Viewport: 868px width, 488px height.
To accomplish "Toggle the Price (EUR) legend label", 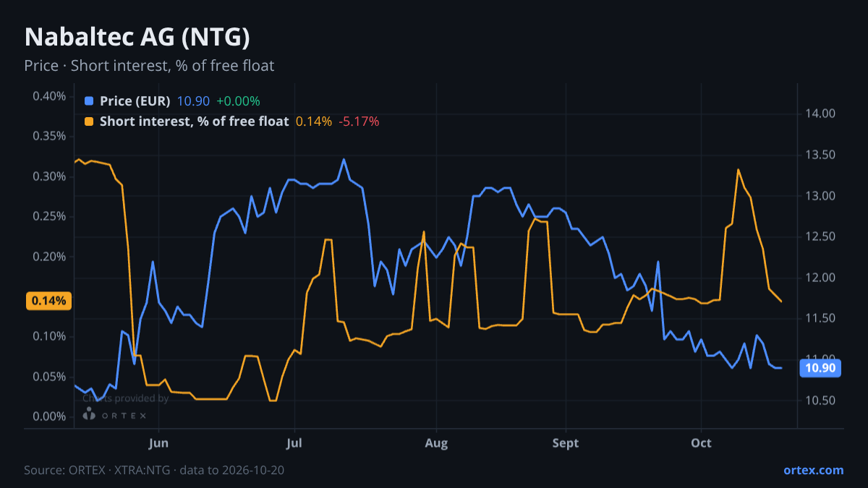I will [x=135, y=101].
